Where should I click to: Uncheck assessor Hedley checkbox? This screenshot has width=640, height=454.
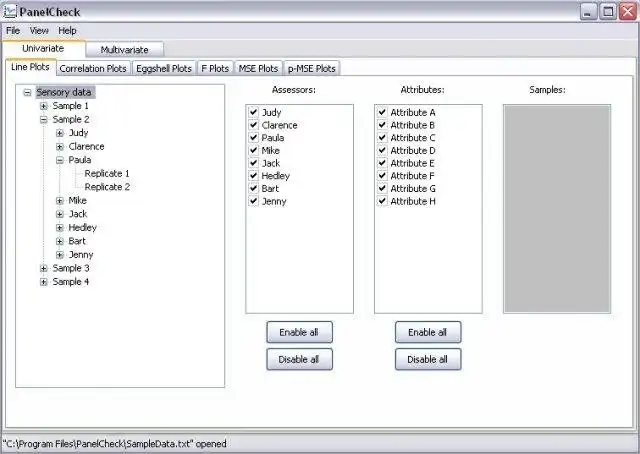[x=253, y=176]
